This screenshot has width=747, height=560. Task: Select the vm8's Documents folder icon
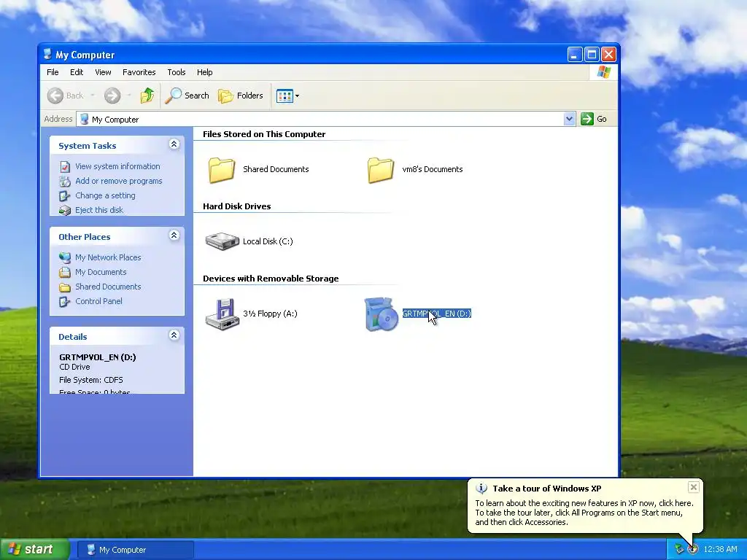[x=381, y=170]
